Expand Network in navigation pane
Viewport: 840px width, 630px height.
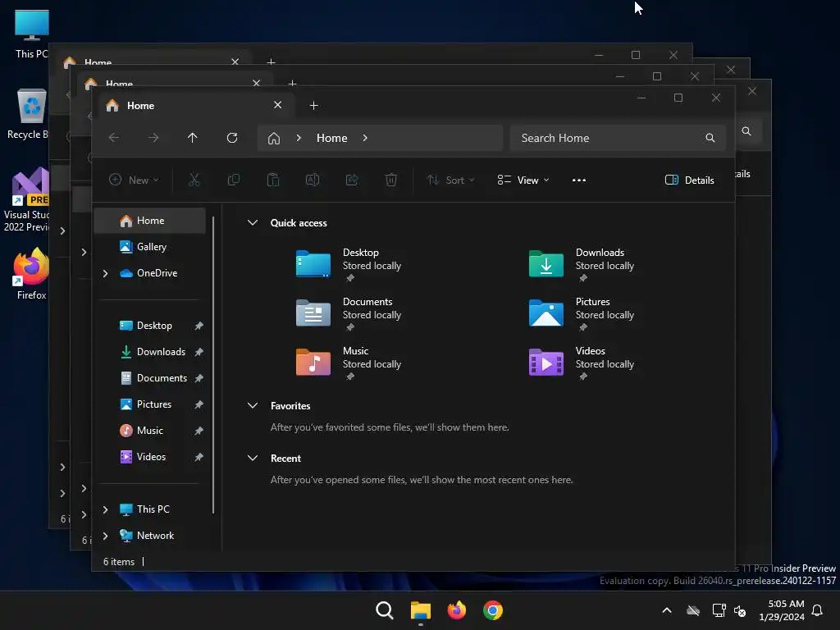106,536
